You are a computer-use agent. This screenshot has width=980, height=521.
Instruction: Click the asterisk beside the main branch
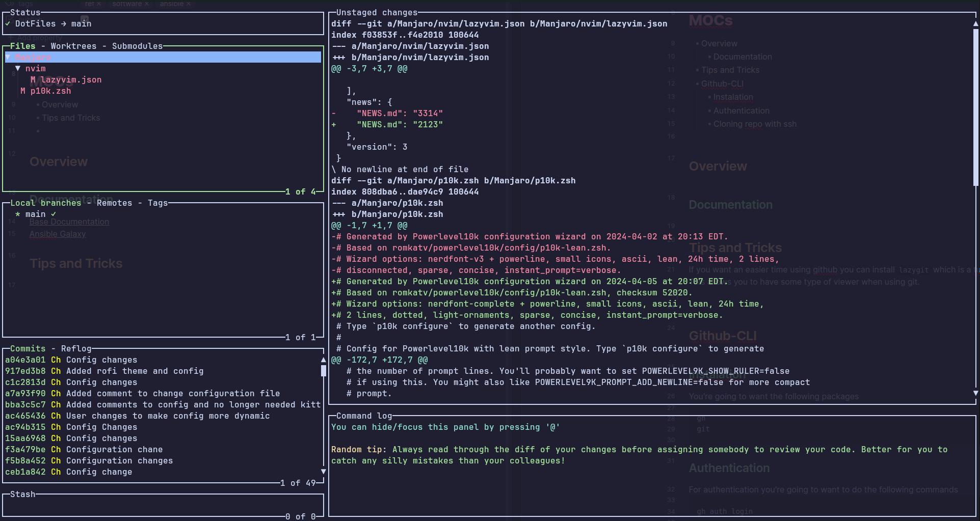click(18, 214)
